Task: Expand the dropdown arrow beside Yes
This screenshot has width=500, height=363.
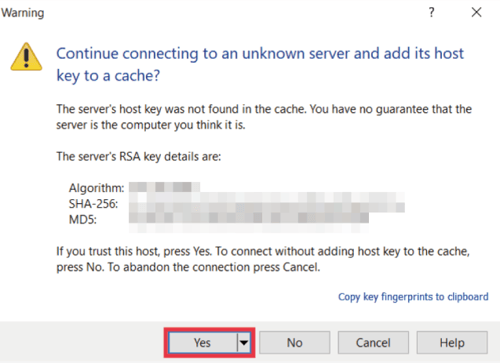Action: [x=244, y=343]
